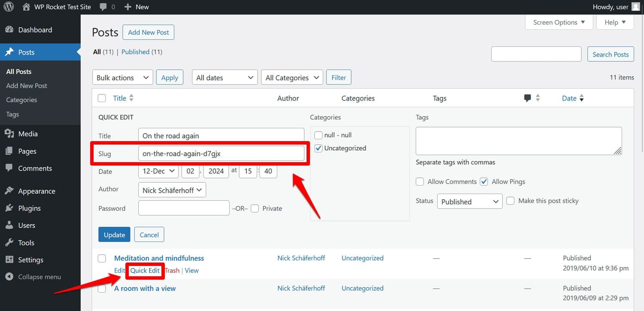The width and height of the screenshot is (644, 311).
Task: Click the Password field
Action: [184, 208]
